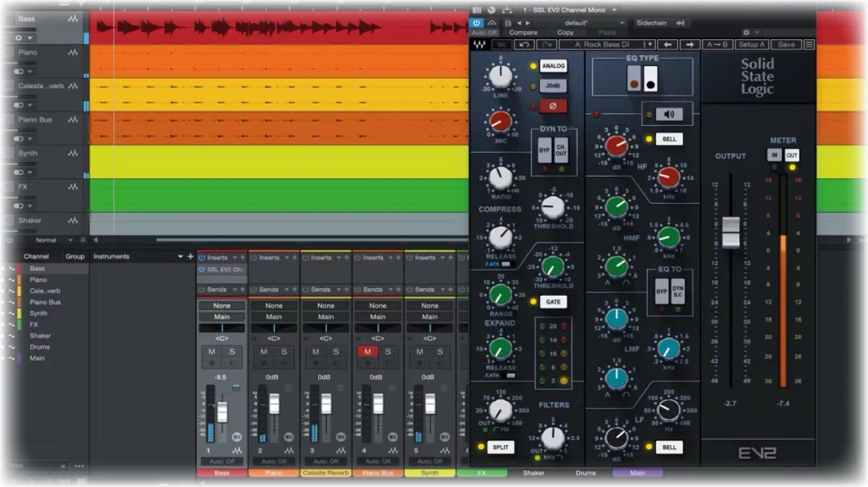Click the A→B copy button
The width and height of the screenshot is (868, 487).
click(717, 45)
